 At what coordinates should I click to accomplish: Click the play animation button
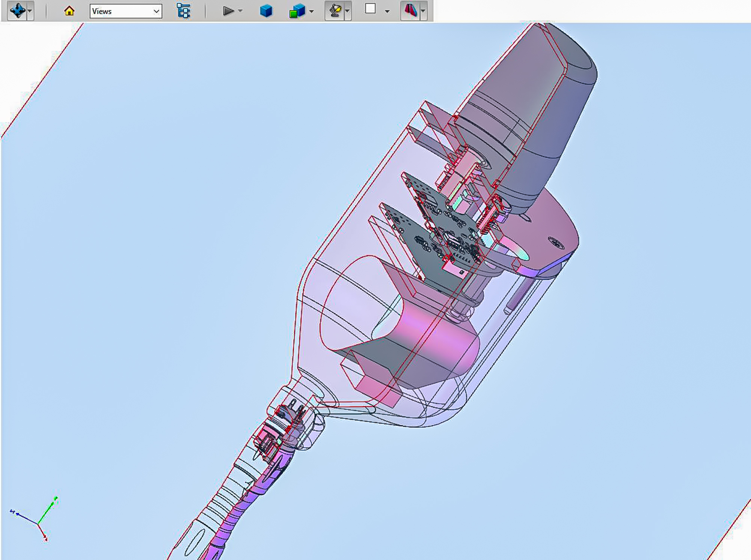point(228,11)
